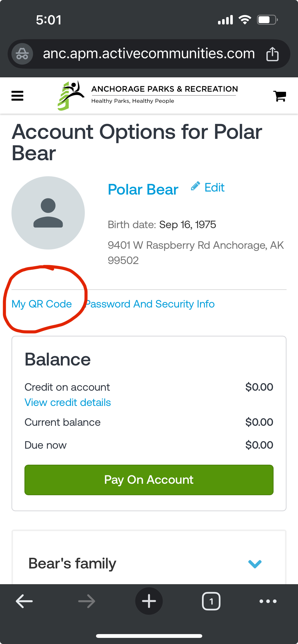Tap the Edit profile link text
The height and width of the screenshot is (644, 298).
click(214, 188)
